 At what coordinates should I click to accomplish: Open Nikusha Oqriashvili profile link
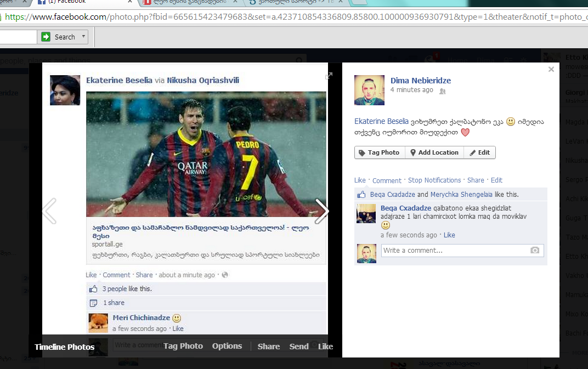coord(203,80)
